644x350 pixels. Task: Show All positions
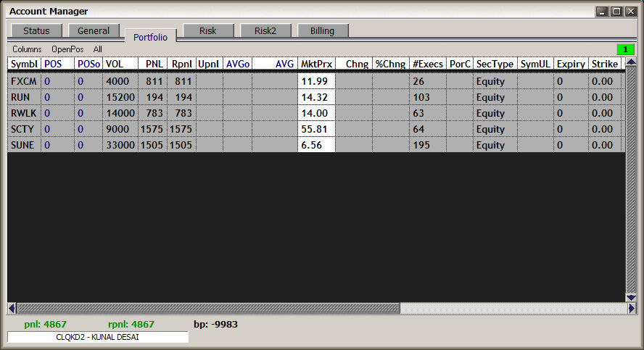pos(98,49)
